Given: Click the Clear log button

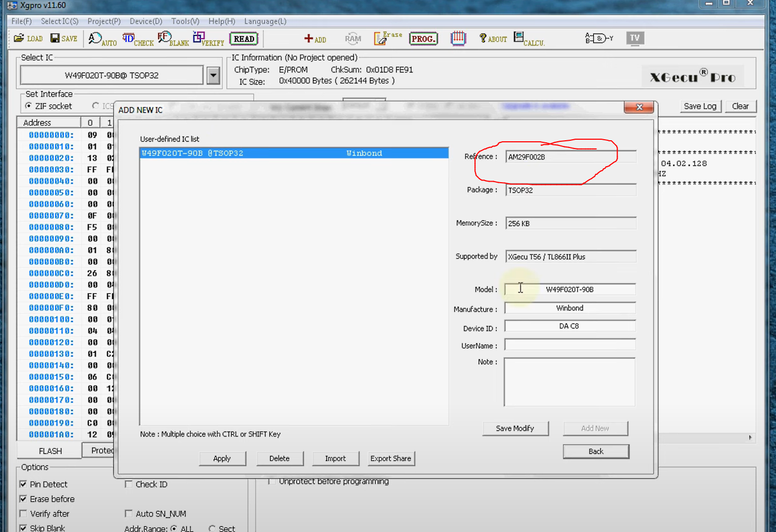Looking at the screenshot, I should tap(740, 106).
